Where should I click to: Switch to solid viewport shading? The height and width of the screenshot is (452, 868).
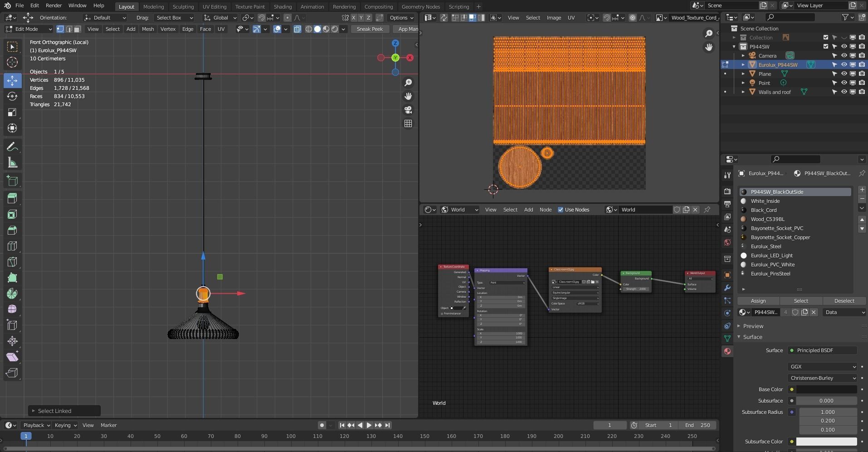[x=317, y=29]
